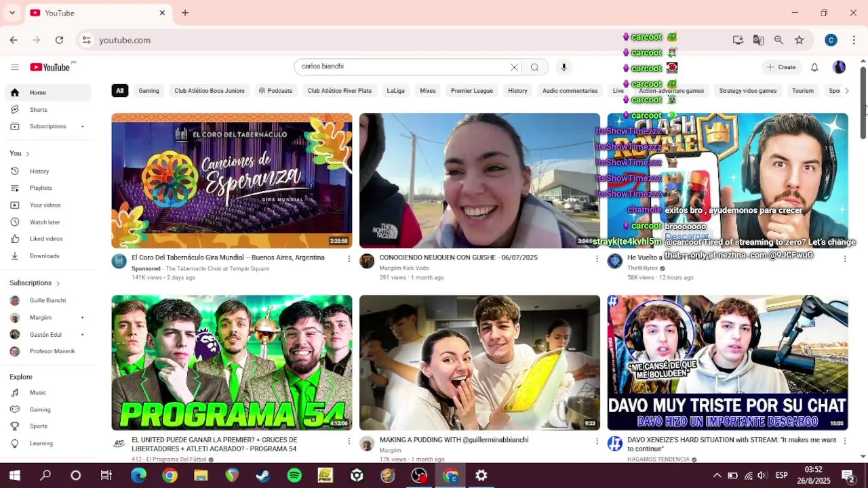Reload the page in Chrome
868x488 pixels.
[59, 41]
